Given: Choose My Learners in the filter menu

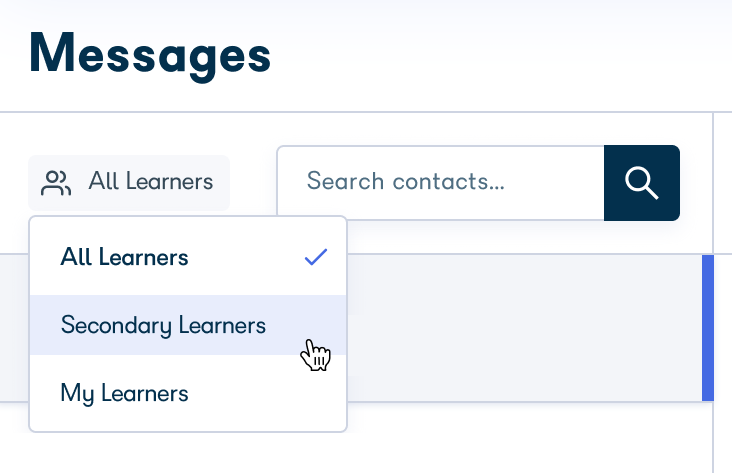Looking at the screenshot, I should (188, 393).
